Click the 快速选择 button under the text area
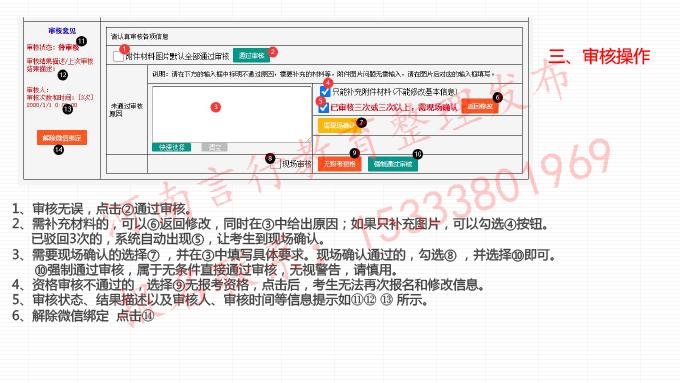680x383 pixels. click(172, 147)
